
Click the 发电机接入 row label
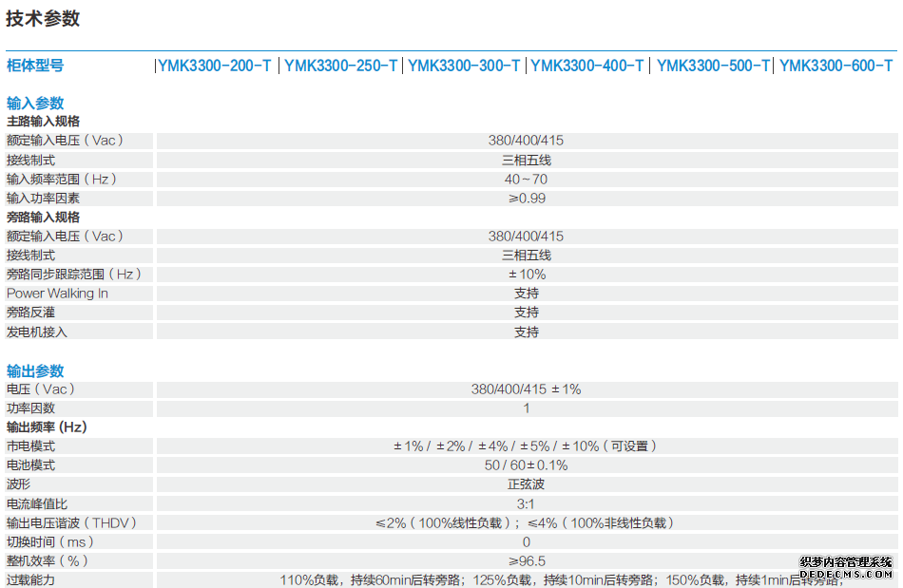click(x=37, y=332)
